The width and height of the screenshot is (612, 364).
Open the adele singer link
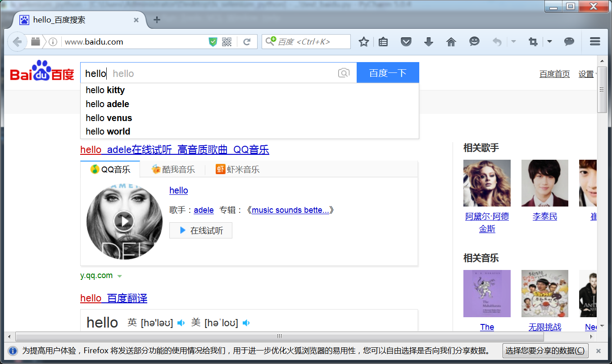pyautogui.click(x=204, y=210)
